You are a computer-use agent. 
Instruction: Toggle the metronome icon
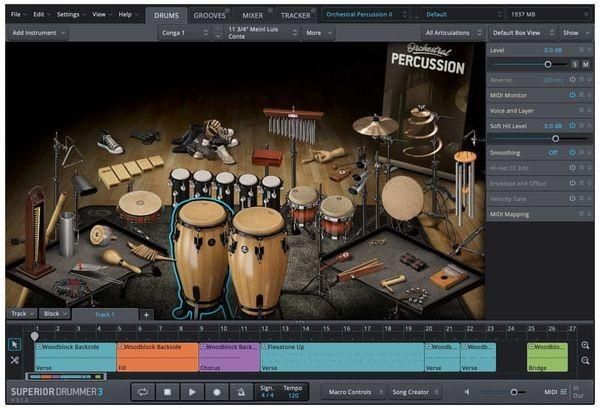241,392
